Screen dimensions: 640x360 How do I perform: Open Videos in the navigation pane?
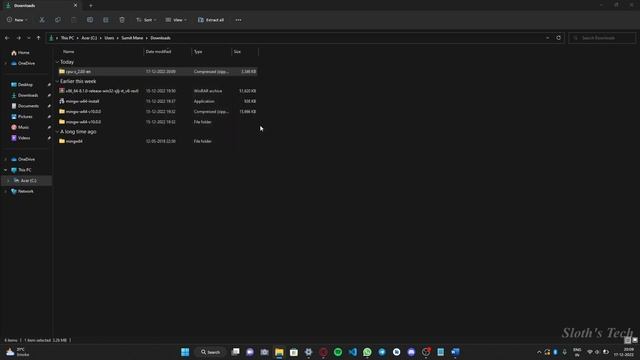tap(24, 138)
